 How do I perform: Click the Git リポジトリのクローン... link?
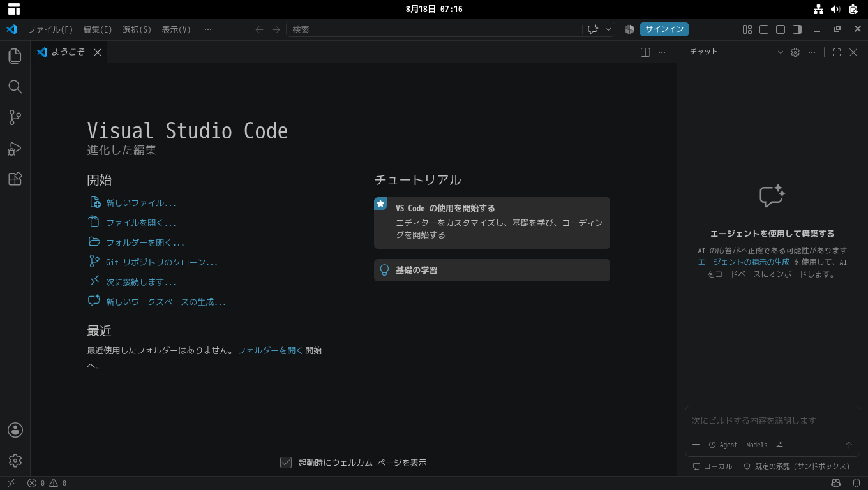(162, 262)
